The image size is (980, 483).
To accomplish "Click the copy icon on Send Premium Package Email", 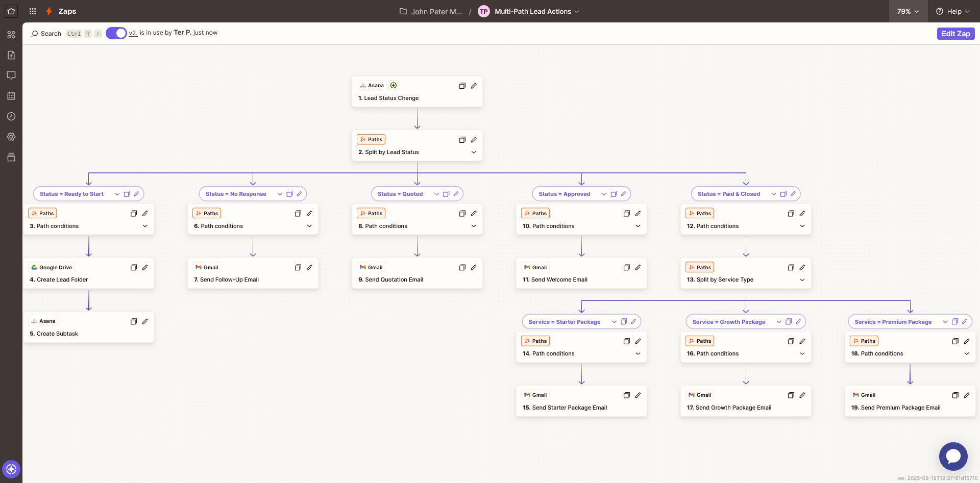I will coord(955,395).
